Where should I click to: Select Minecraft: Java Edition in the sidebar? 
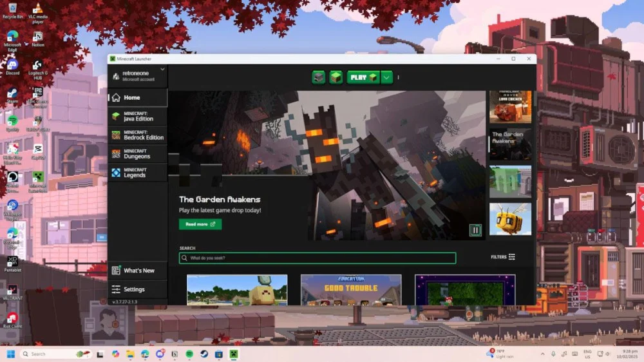coord(138,117)
